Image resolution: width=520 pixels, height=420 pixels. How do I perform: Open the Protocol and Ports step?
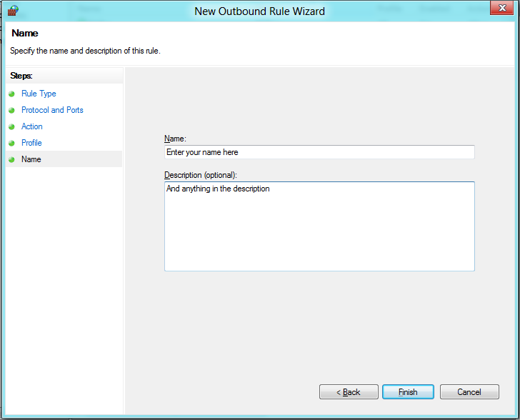52,110
